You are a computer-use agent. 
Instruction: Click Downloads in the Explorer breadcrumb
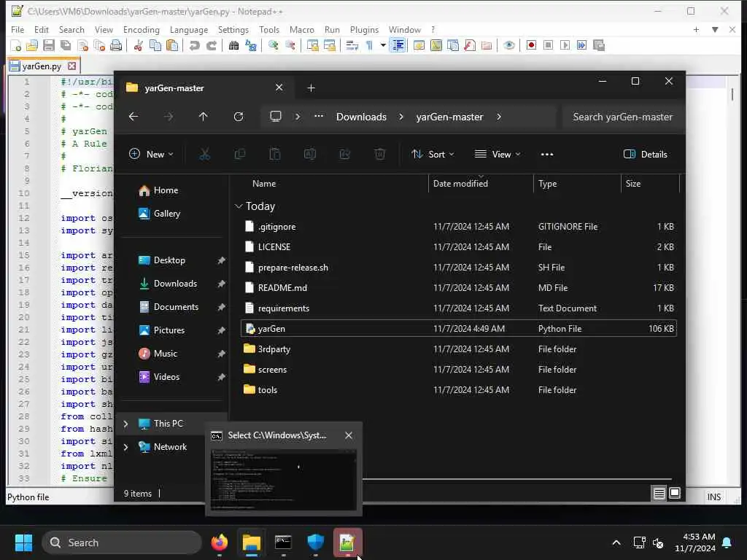click(361, 117)
